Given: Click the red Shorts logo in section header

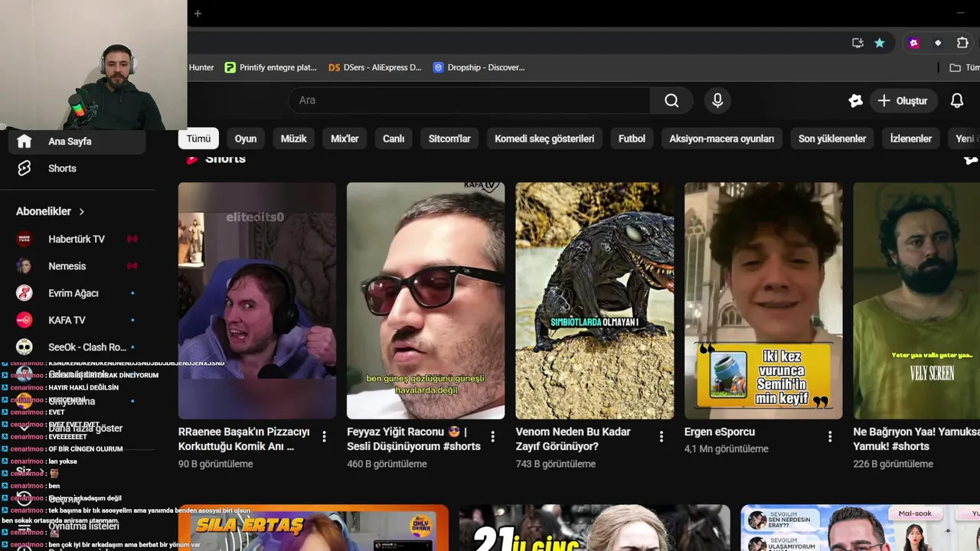Looking at the screenshot, I should 192,158.
